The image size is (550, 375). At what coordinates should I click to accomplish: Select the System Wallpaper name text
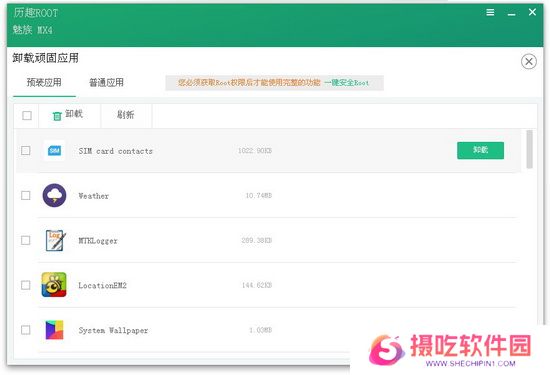pos(113,330)
